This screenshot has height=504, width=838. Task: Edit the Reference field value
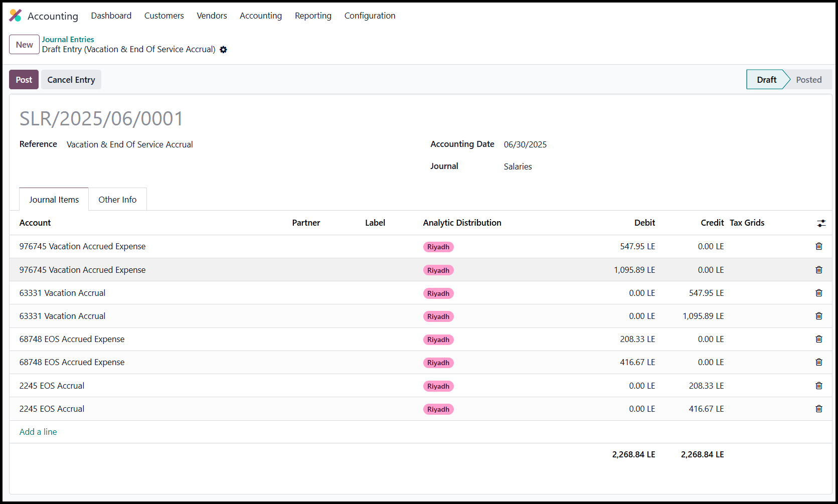click(x=129, y=144)
